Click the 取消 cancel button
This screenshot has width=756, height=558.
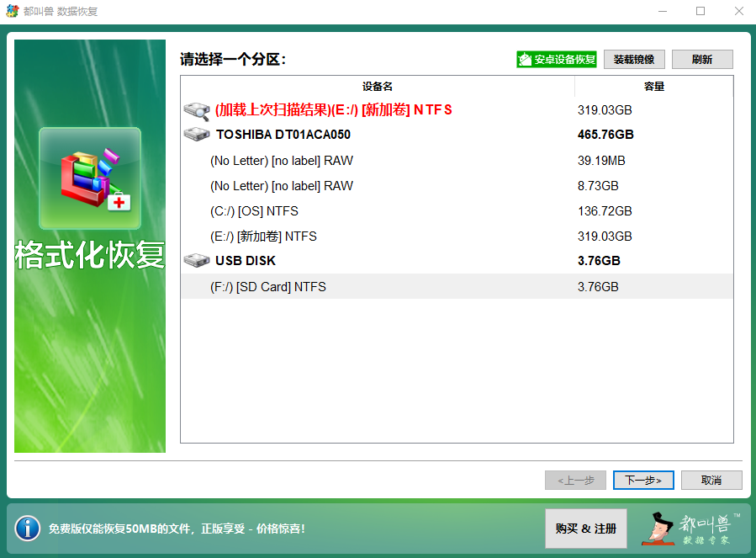(711, 481)
